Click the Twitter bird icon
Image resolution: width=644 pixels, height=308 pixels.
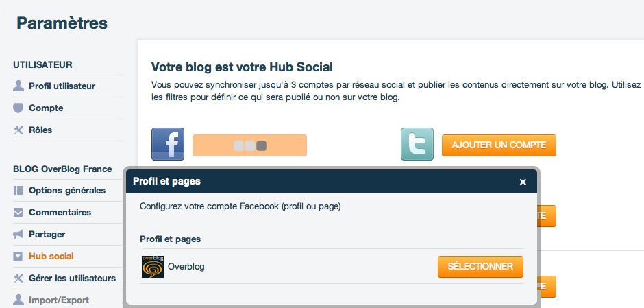(x=417, y=144)
